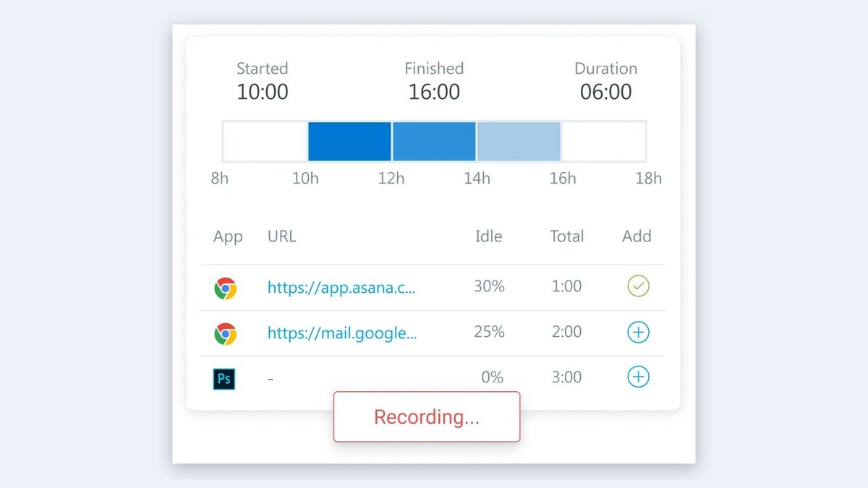Click the 25% idle value
The width and height of the screenshot is (868, 488).
point(489,332)
